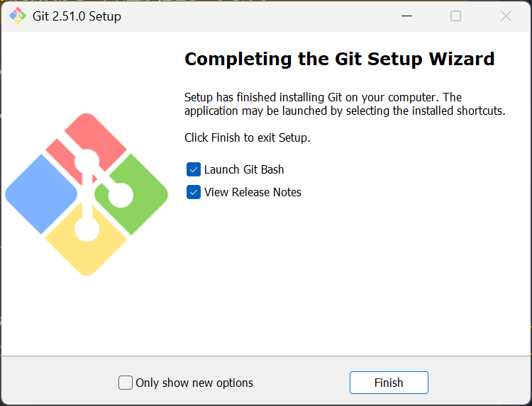
Task: Click the "Git 2.51.0 Setup" title text
Action: (x=77, y=16)
